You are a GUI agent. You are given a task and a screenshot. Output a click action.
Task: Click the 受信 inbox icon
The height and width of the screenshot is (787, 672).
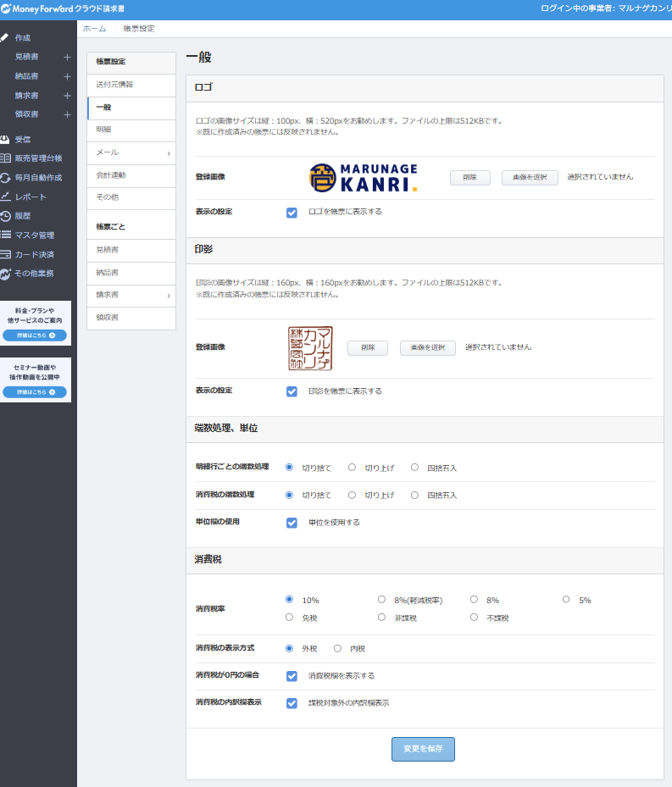click(6, 140)
